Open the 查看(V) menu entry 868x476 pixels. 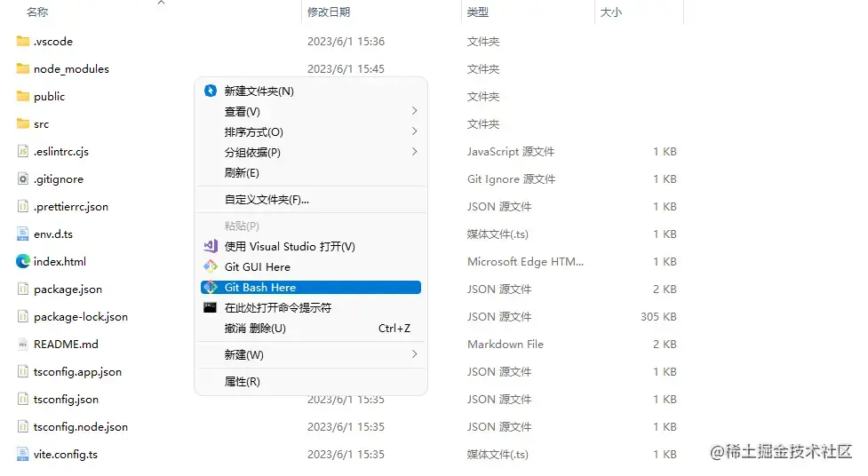click(311, 111)
